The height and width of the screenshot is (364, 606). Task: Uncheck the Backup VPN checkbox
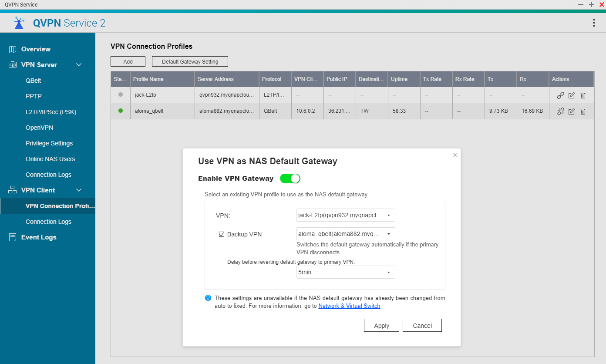click(222, 234)
